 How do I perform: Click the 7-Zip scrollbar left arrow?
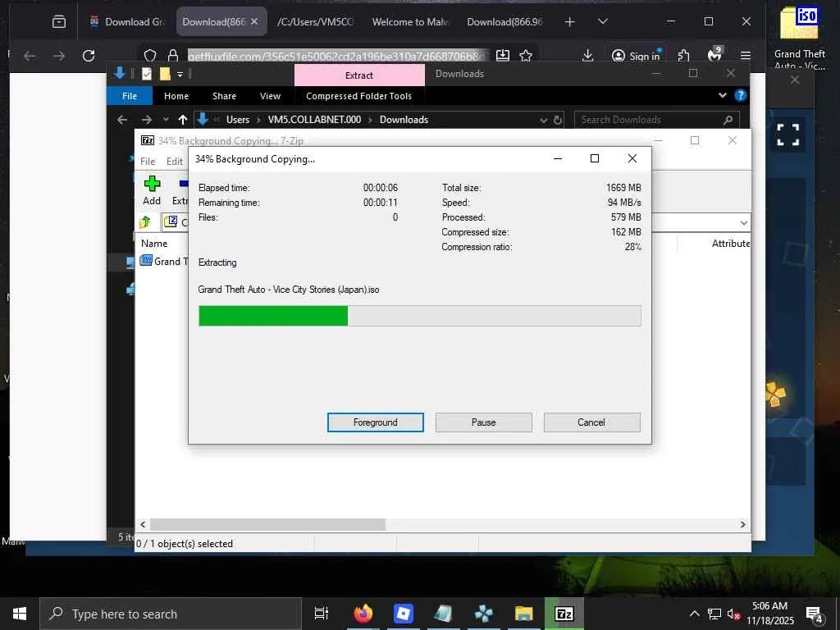click(143, 524)
